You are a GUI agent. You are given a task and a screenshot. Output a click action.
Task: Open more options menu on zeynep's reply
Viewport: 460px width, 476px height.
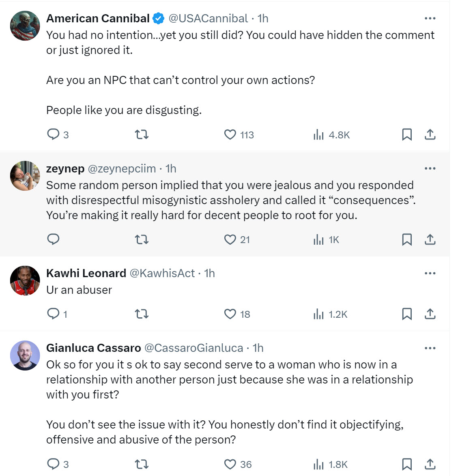(430, 168)
